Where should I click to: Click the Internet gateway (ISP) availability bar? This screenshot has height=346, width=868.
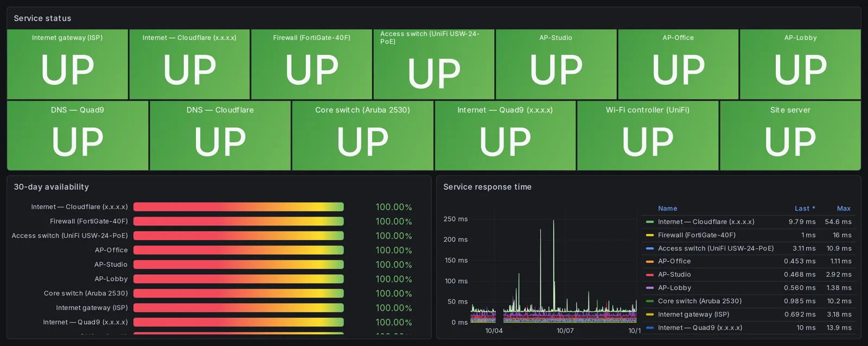[239, 307]
